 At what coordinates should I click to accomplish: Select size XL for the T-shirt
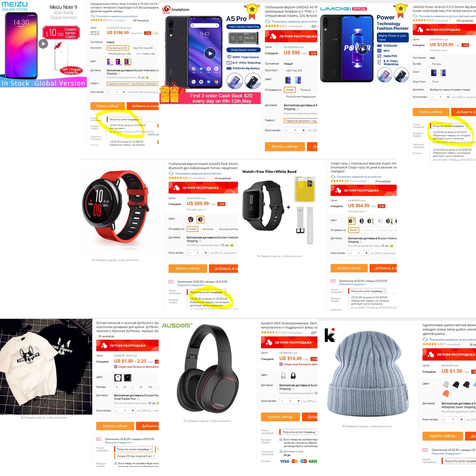(141, 387)
